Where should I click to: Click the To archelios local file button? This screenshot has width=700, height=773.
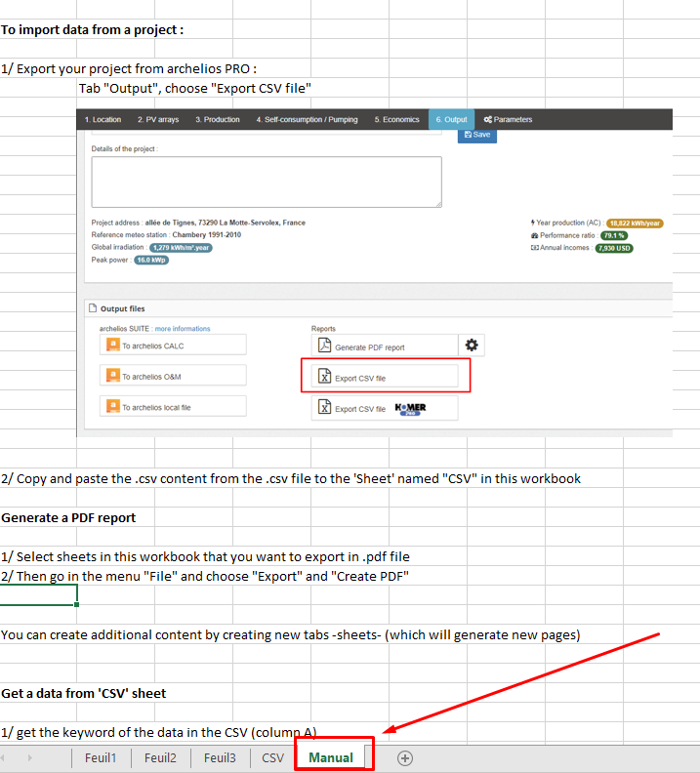(173, 406)
